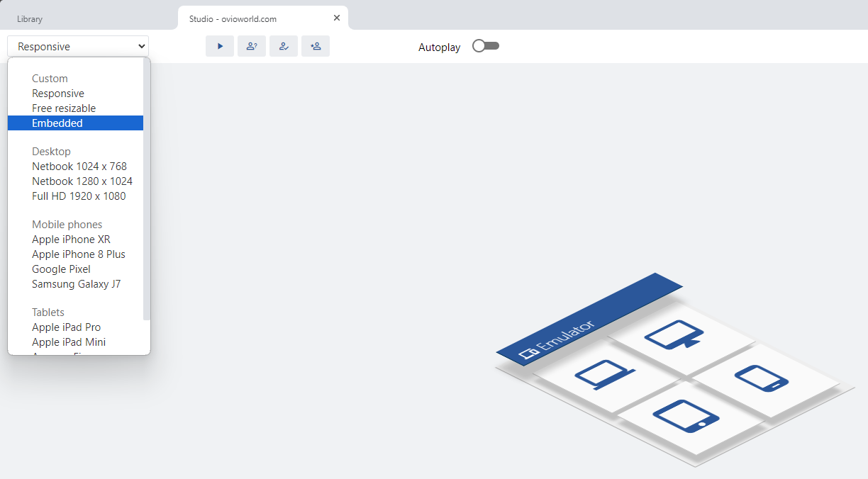Select Free resizable option
This screenshot has height=479, width=868.
tap(75, 108)
